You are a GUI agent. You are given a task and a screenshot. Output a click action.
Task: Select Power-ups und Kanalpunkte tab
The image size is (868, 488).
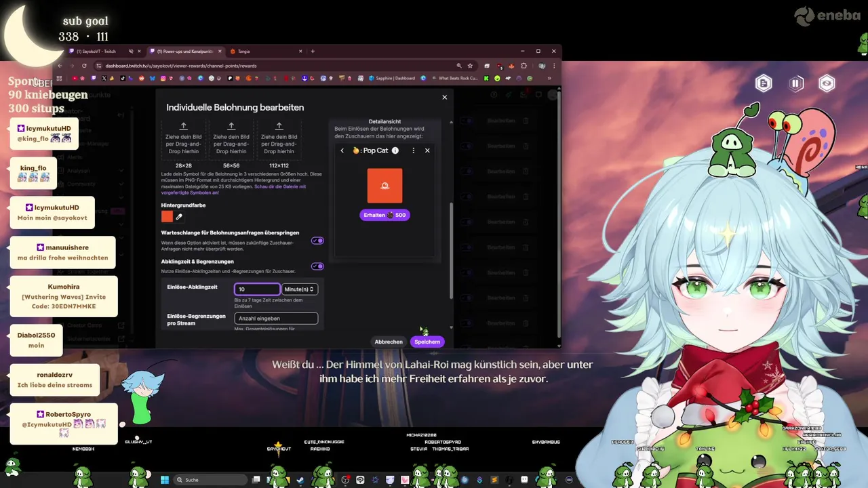coord(185,52)
